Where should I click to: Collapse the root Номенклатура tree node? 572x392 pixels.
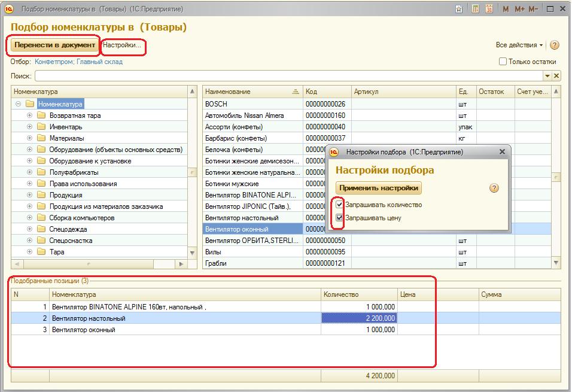[x=19, y=104]
